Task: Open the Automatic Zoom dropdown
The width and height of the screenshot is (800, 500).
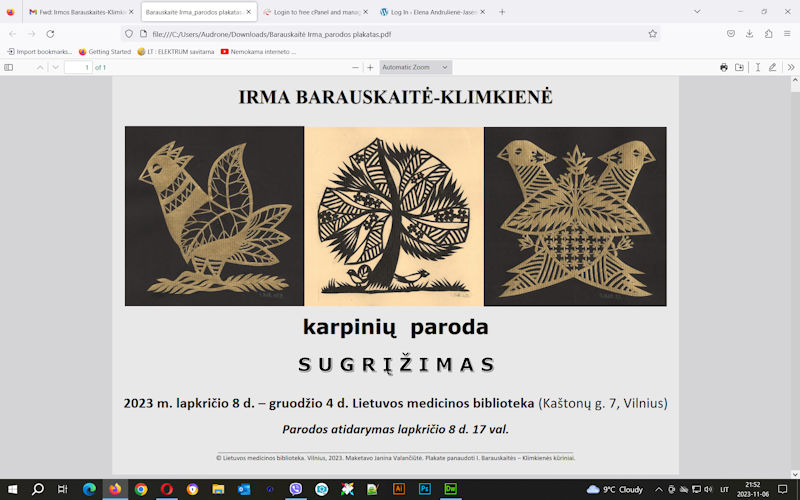Action: pyautogui.click(x=415, y=67)
